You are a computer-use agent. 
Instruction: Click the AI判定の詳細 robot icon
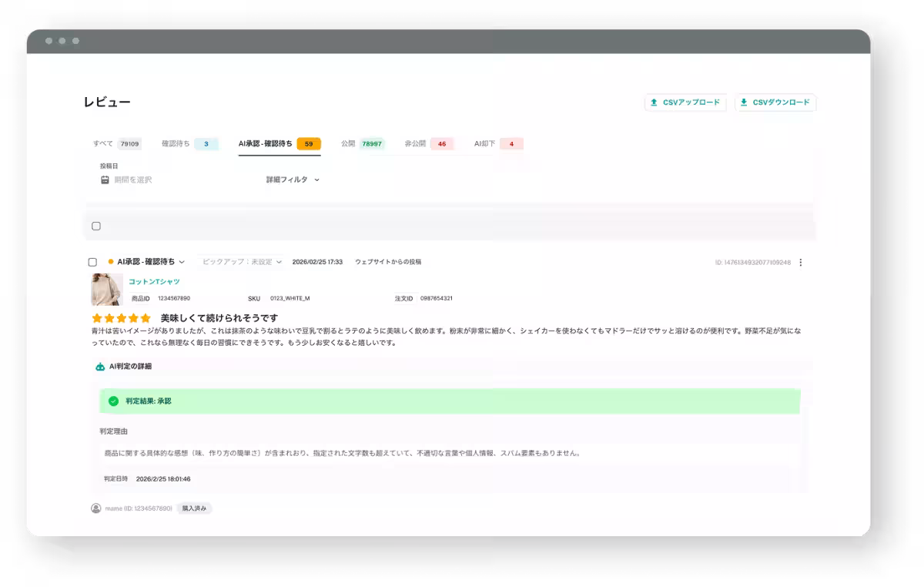pos(101,367)
